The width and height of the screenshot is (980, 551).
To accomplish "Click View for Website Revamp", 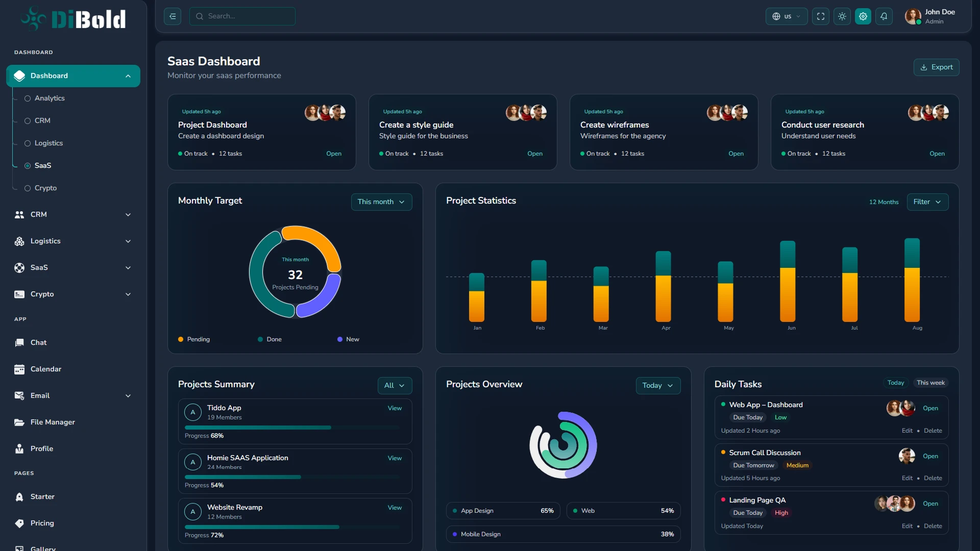I will [x=395, y=508].
